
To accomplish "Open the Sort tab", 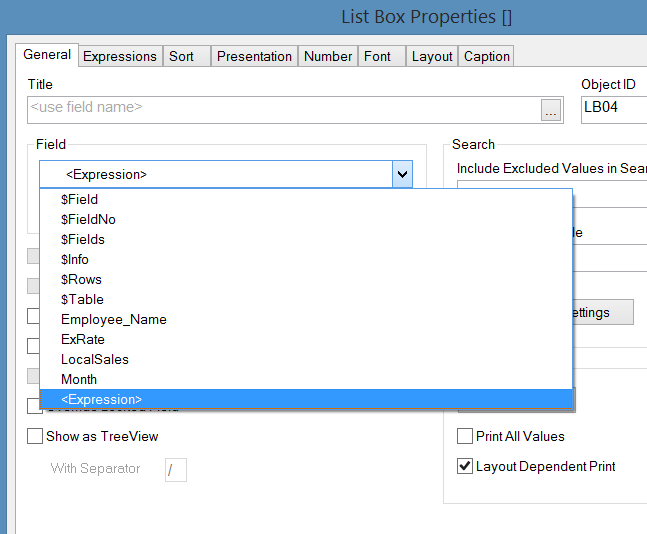I will tap(182, 57).
